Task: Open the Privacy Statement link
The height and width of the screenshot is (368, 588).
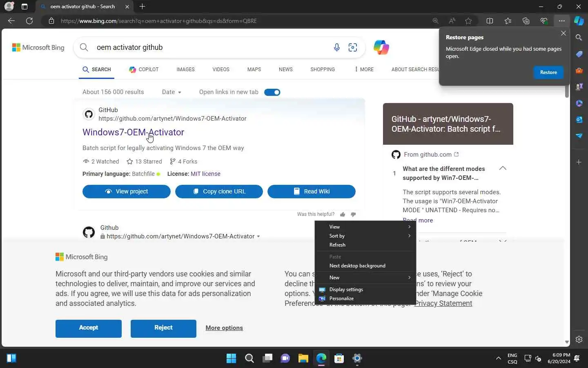Action: (443, 303)
